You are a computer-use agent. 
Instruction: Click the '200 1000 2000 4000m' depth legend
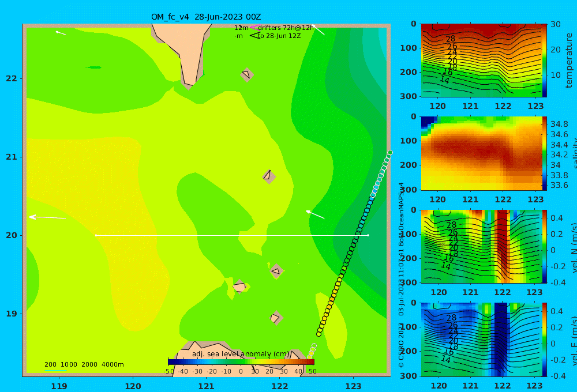pos(84,364)
